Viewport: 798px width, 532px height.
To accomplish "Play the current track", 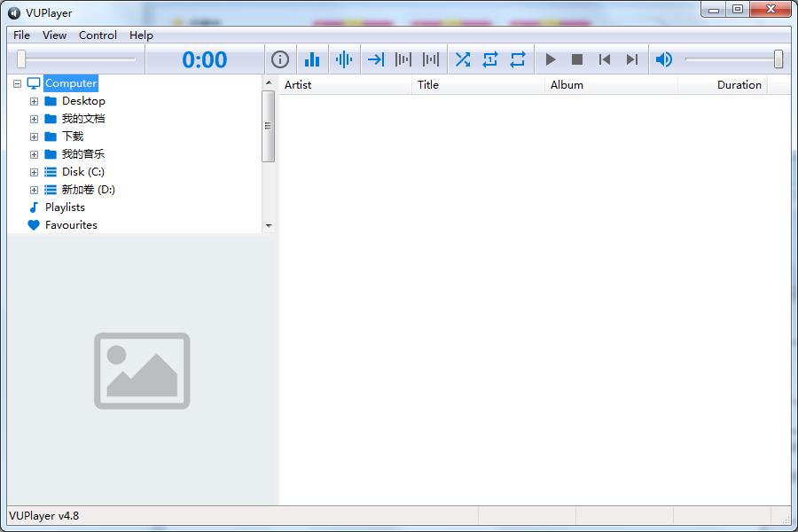I will (x=551, y=59).
